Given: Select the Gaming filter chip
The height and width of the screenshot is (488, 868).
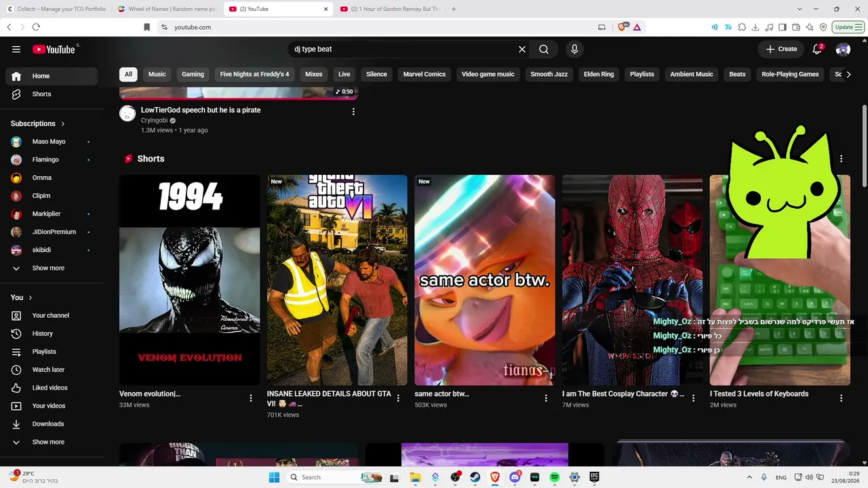Looking at the screenshot, I should coord(193,75).
